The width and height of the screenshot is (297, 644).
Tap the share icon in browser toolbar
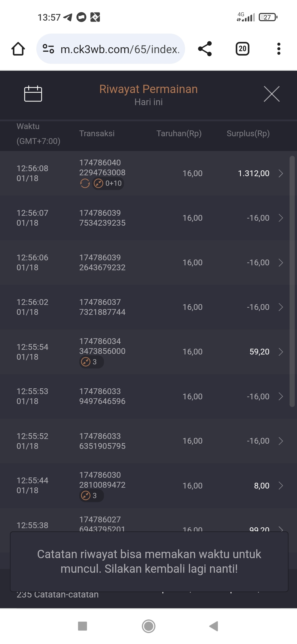tap(205, 49)
